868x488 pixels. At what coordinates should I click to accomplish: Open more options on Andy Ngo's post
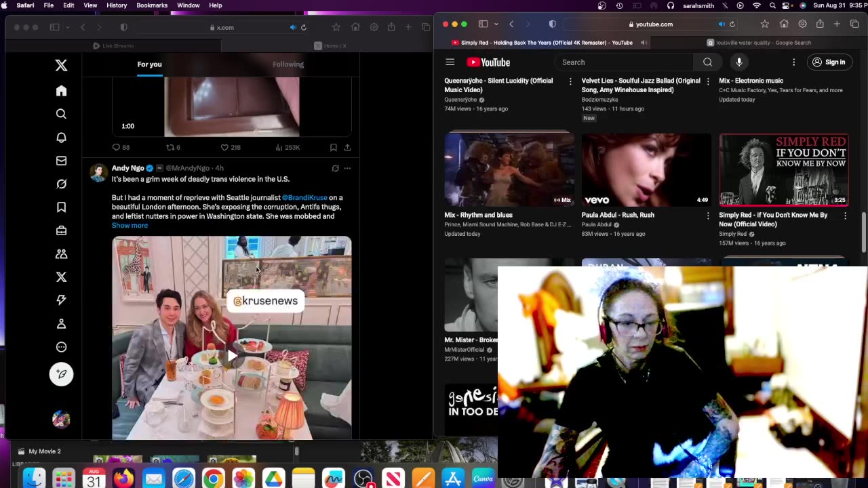pyautogui.click(x=347, y=168)
